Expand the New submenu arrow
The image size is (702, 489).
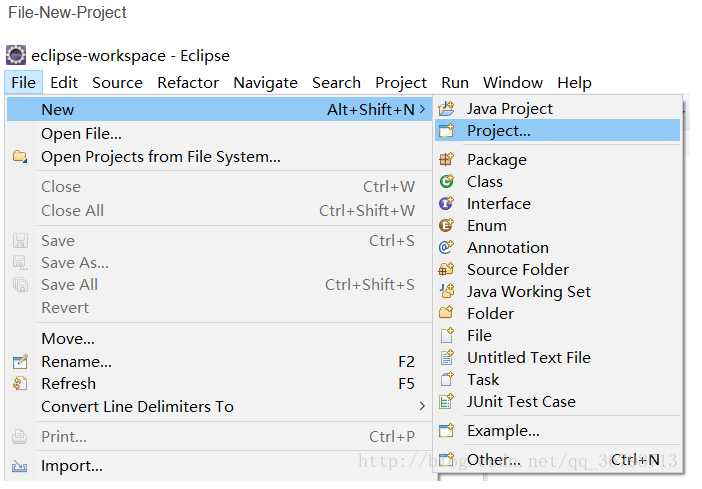click(x=422, y=109)
